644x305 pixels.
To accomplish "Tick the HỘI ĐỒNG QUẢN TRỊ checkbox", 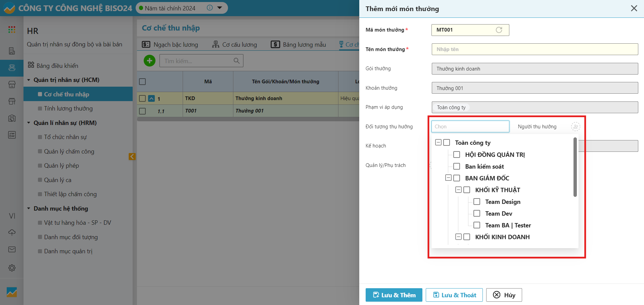I will point(457,155).
